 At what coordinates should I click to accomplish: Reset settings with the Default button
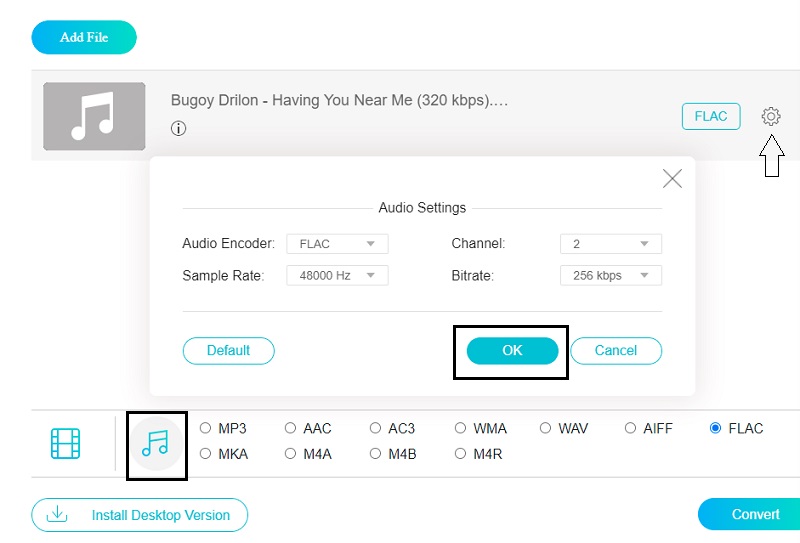click(228, 351)
